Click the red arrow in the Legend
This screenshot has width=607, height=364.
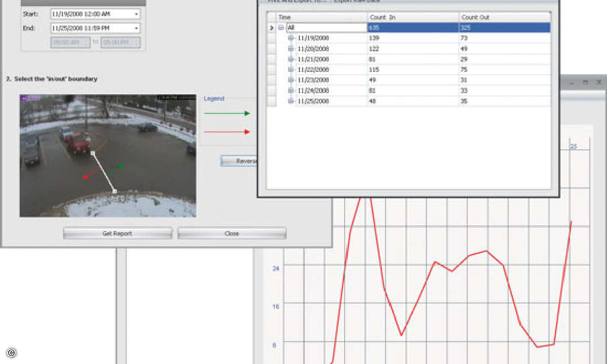pyautogui.click(x=227, y=132)
